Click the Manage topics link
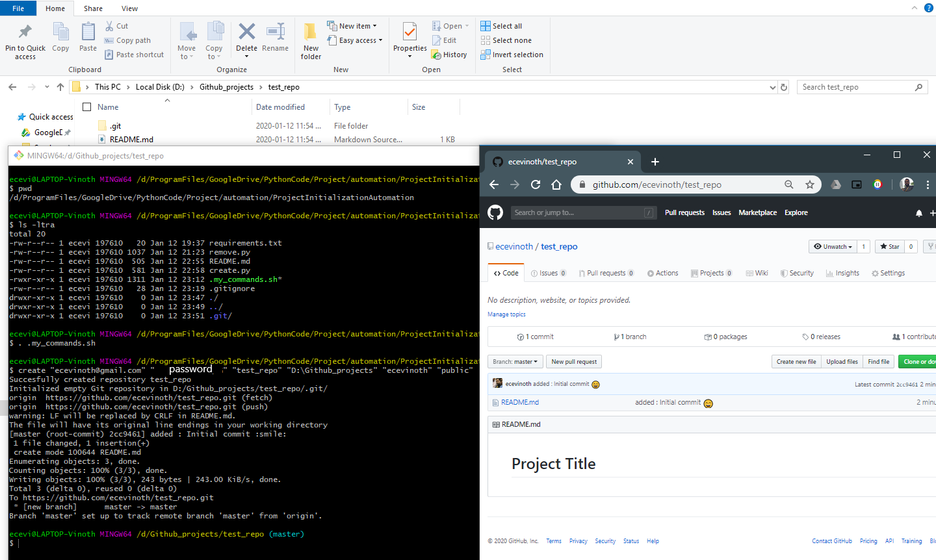Image resolution: width=936 pixels, height=560 pixels. (x=506, y=314)
